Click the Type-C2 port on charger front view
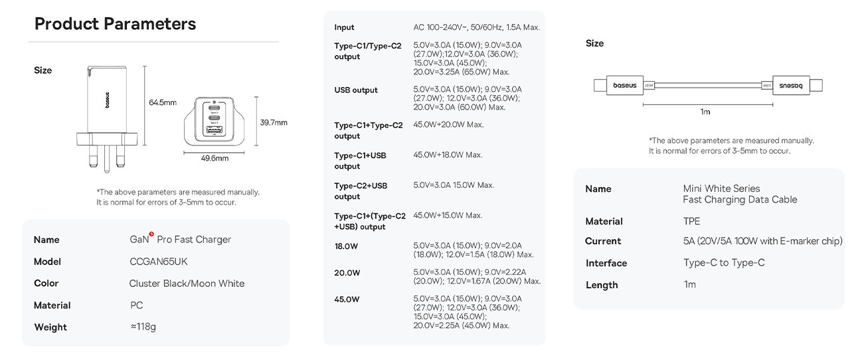868x356 pixels. [x=215, y=118]
